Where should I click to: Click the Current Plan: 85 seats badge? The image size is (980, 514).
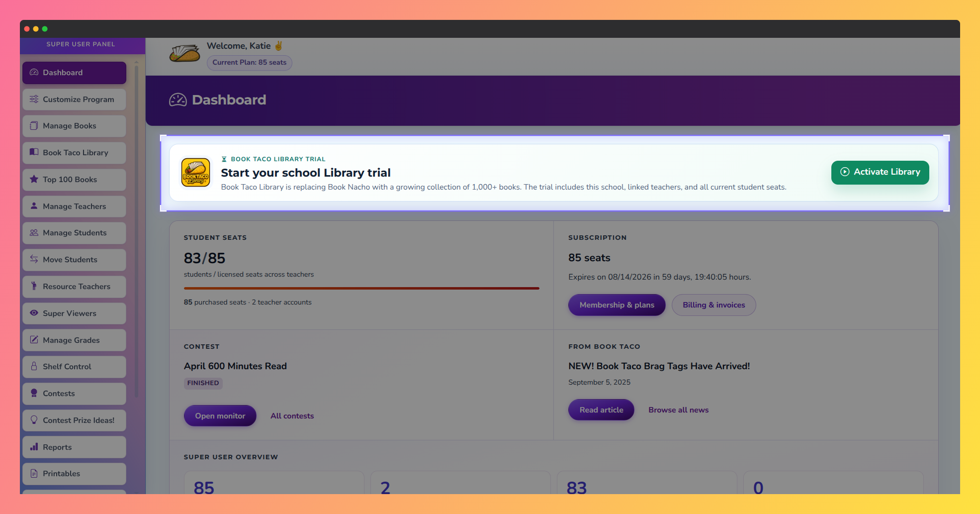coord(249,63)
